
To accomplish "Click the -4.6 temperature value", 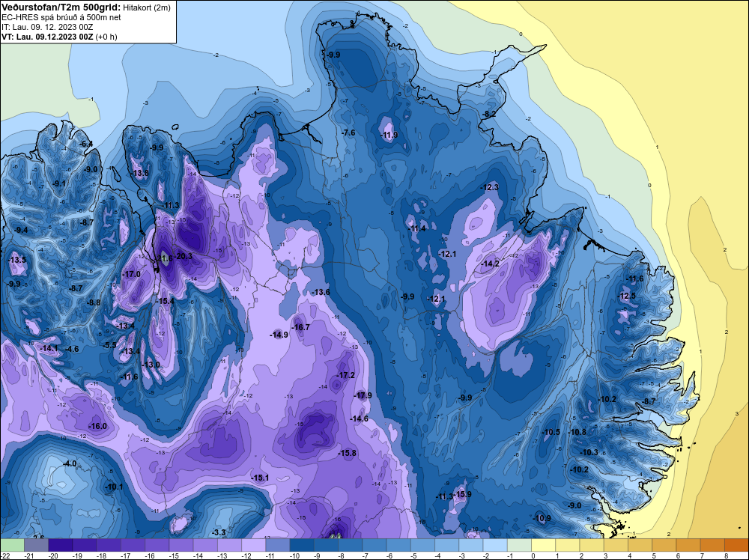I will click(71, 349).
